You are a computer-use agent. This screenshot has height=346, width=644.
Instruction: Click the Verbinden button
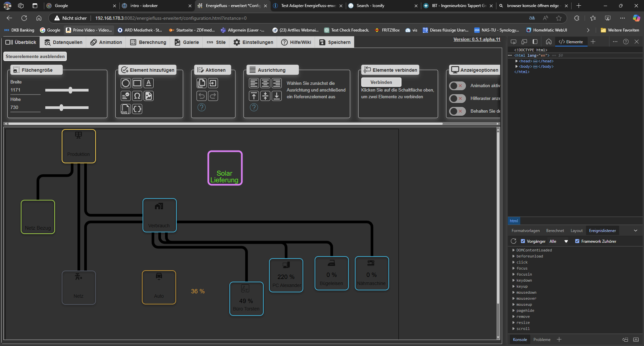click(381, 82)
